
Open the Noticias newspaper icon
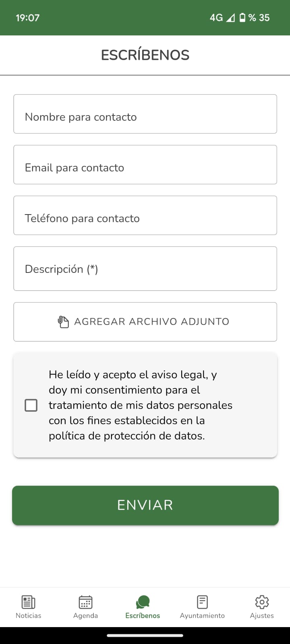28,602
